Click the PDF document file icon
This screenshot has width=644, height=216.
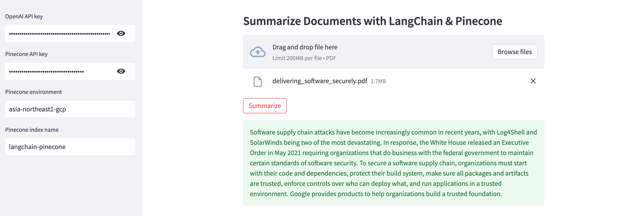(258, 81)
